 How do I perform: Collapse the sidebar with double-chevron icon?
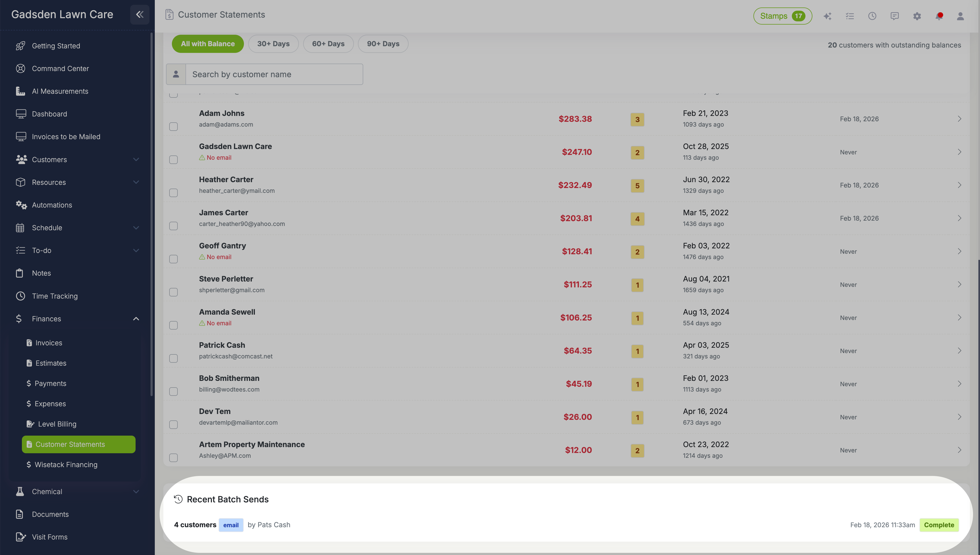(x=139, y=14)
